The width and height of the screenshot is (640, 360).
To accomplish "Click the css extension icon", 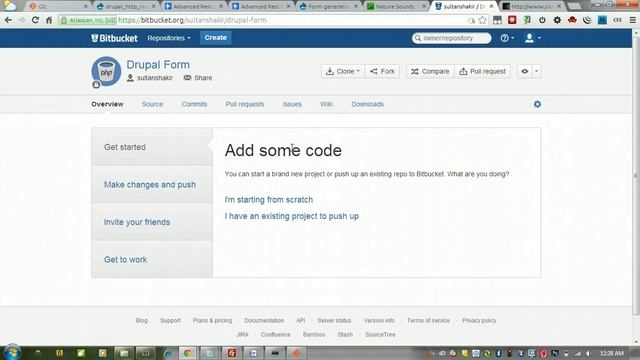I will click(617, 20).
